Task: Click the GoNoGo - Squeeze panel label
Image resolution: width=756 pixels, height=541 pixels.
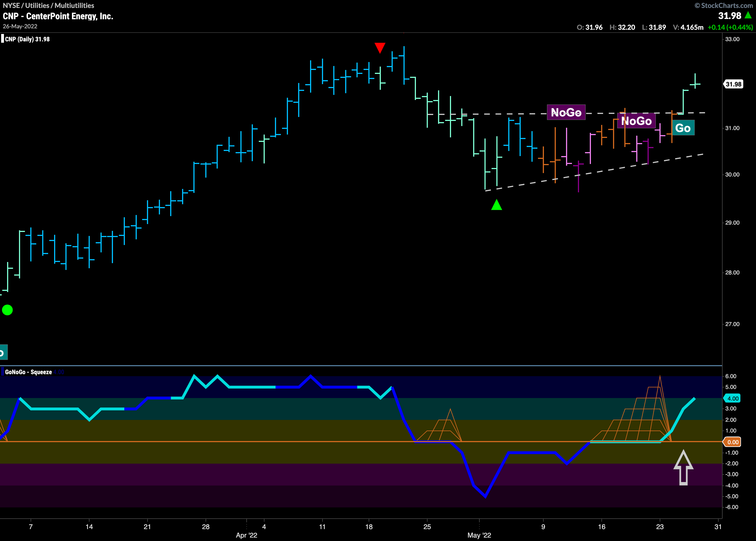Action: pyautogui.click(x=28, y=372)
